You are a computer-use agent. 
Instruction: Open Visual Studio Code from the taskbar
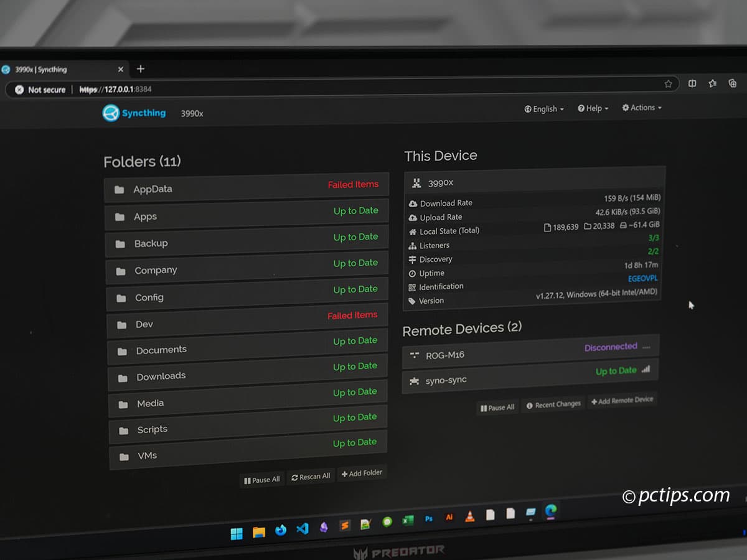point(303,528)
